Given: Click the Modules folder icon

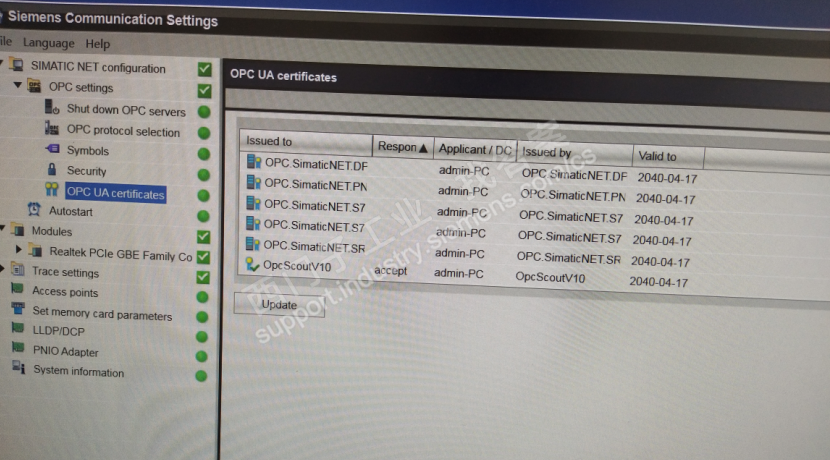Looking at the screenshot, I should pos(19,230).
